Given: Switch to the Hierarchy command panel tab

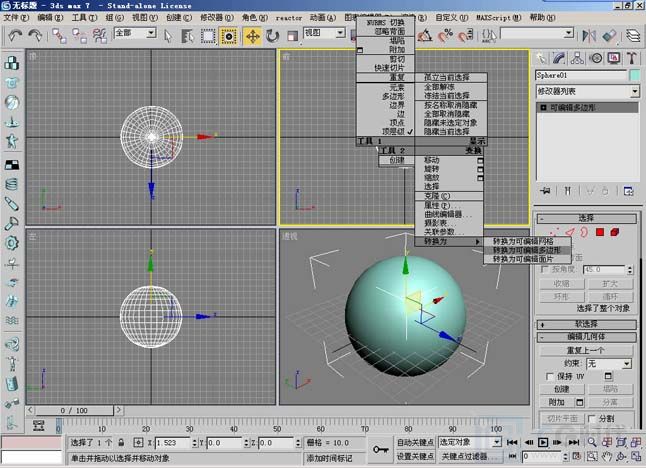Looking at the screenshot, I should pos(578,58).
